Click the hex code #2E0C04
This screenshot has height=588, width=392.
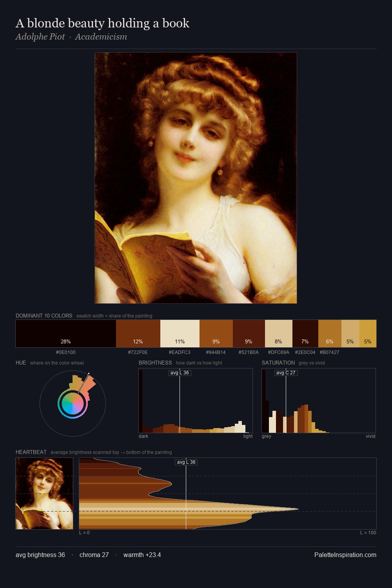click(x=305, y=352)
